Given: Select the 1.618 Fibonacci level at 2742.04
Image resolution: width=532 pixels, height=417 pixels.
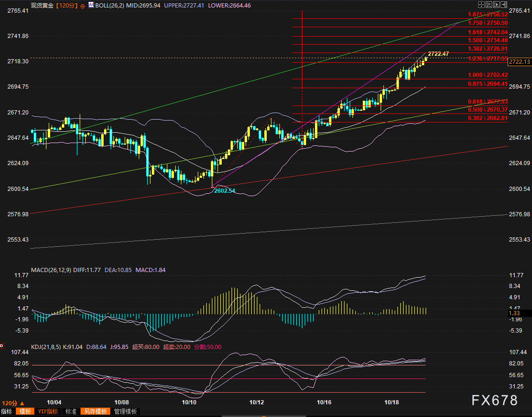Looking at the screenshot, I should click(x=487, y=32).
